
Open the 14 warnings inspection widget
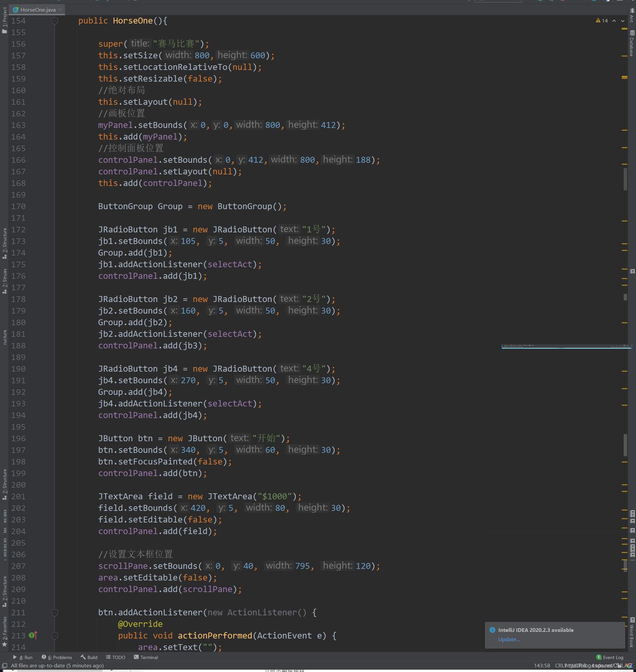602,21
